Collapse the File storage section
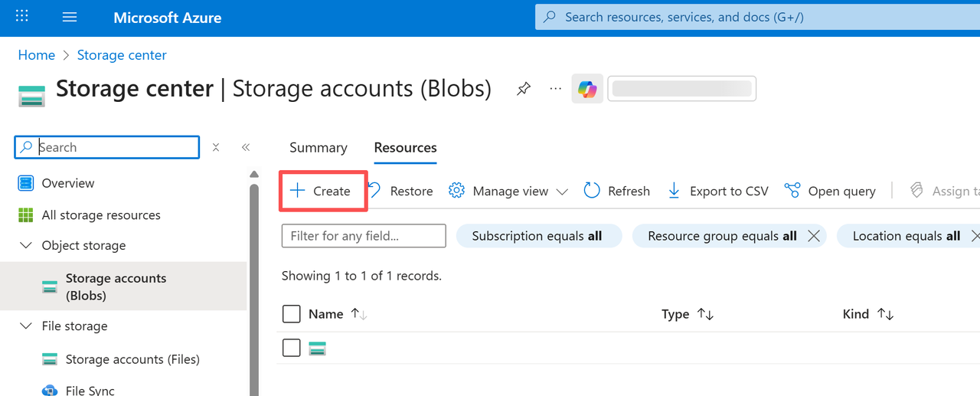980x396 pixels. [27, 326]
